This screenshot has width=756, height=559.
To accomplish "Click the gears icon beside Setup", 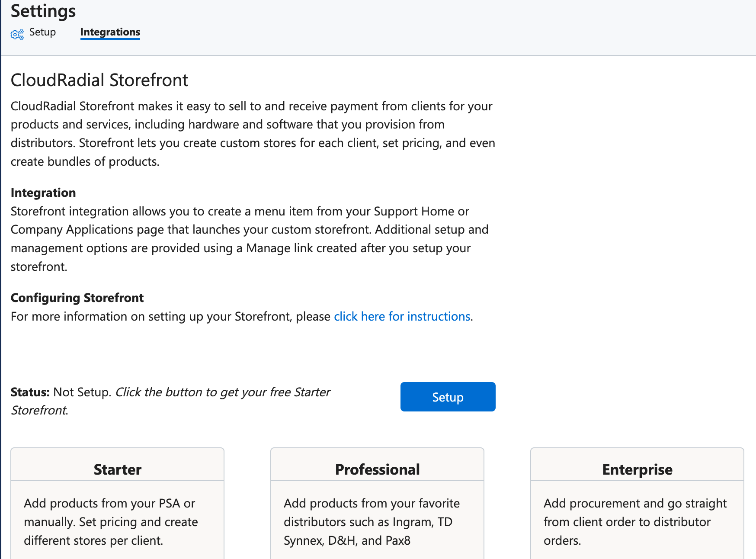I will pyautogui.click(x=17, y=34).
